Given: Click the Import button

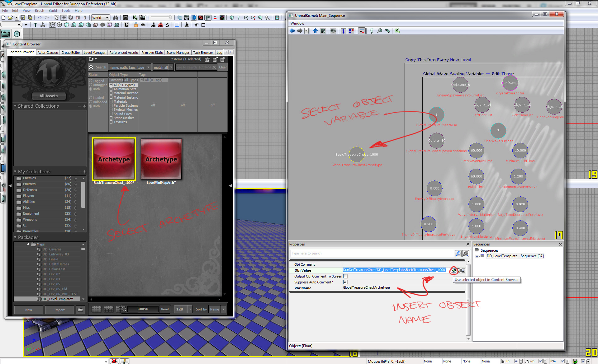Looking at the screenshot, I should point(59,310).
